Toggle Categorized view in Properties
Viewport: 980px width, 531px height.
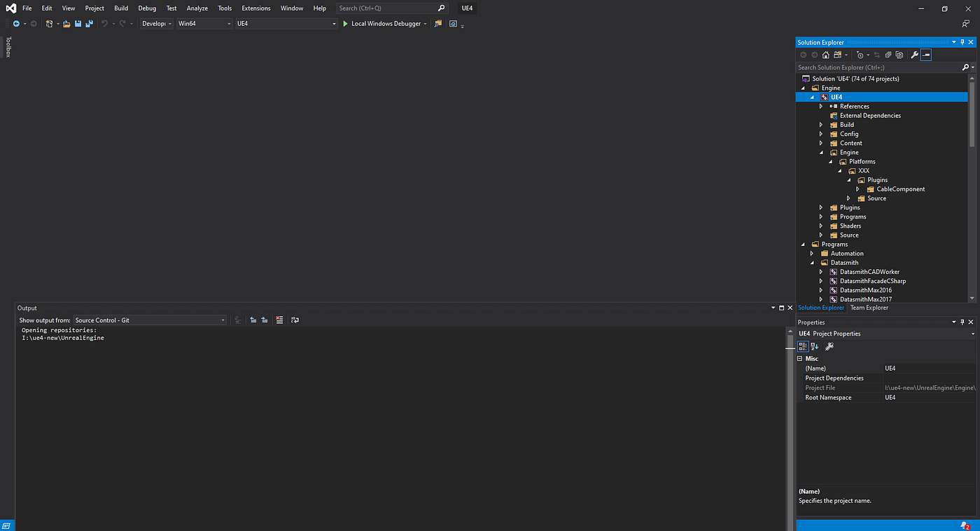pyautogui.click(x=803, y=346)
